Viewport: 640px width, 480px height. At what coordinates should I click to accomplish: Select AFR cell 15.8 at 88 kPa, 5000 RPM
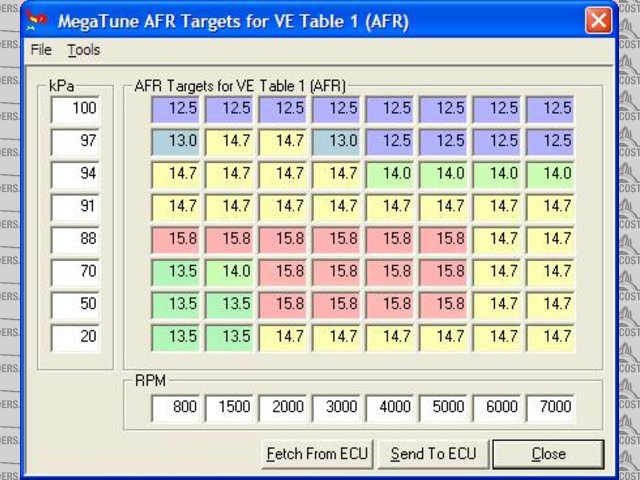443,240
